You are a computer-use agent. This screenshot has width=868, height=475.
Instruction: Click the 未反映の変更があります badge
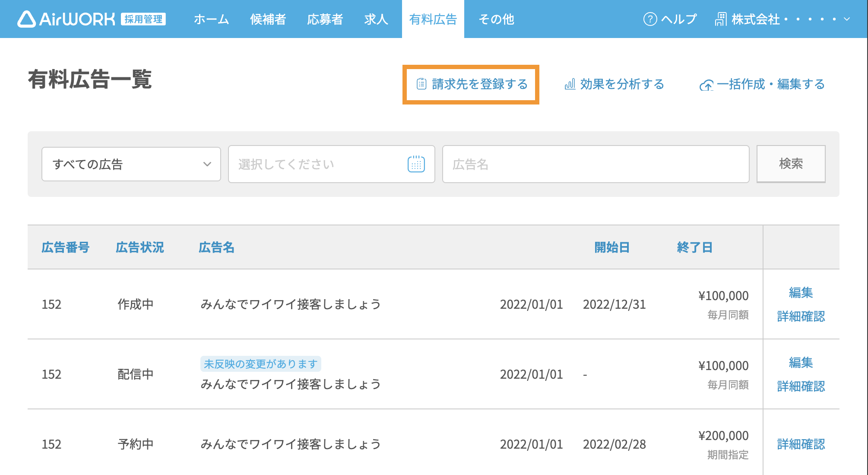[x=261, y=364]
